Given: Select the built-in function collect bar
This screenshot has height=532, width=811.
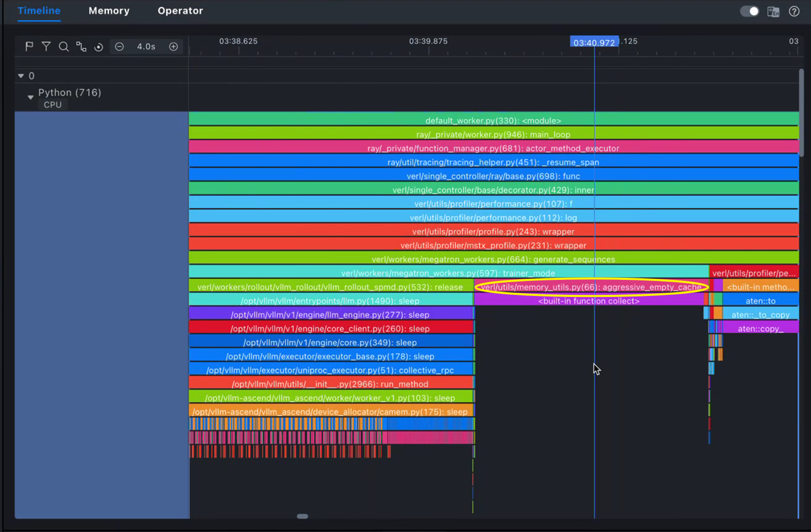Looking at the screenshot, I should (x=589, y=301).
